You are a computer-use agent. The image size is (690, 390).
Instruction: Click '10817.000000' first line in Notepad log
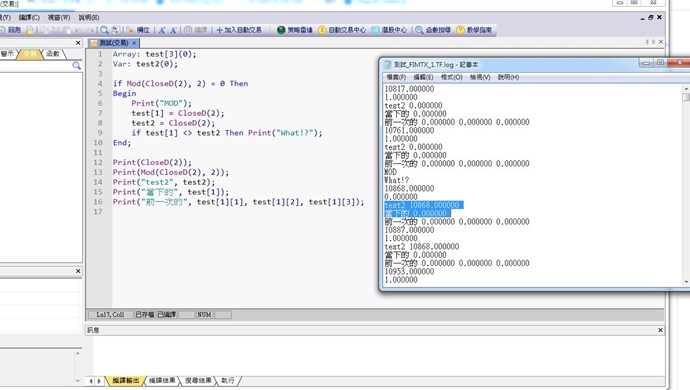[x=409, y=89]
